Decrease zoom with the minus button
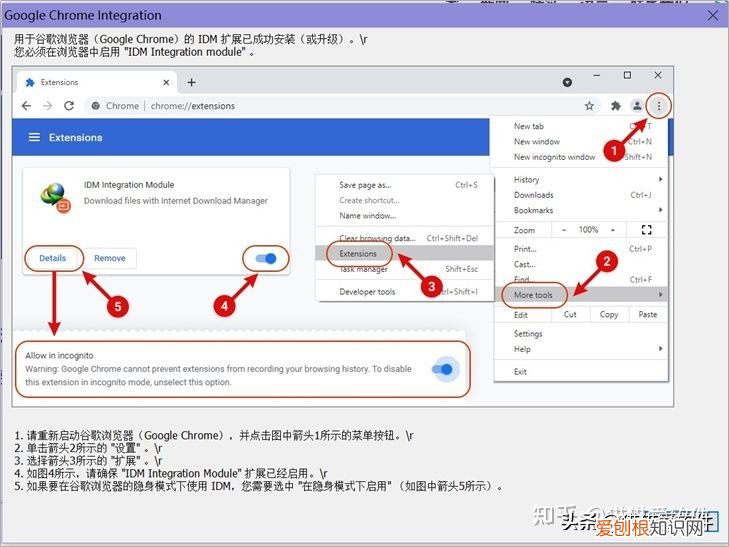 tap(564, 230)
